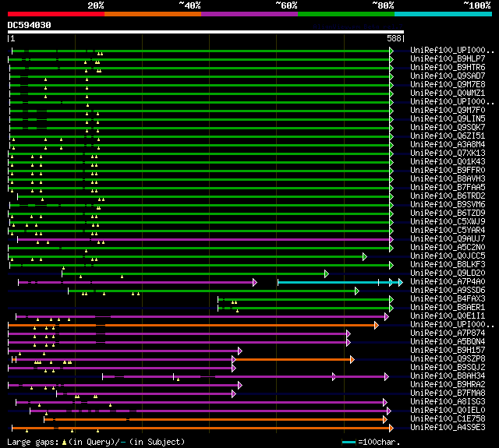Select the UniRef100_C5XWJ9 label
The width and height of the screenshot is (499, 448).
click(448, 222)
